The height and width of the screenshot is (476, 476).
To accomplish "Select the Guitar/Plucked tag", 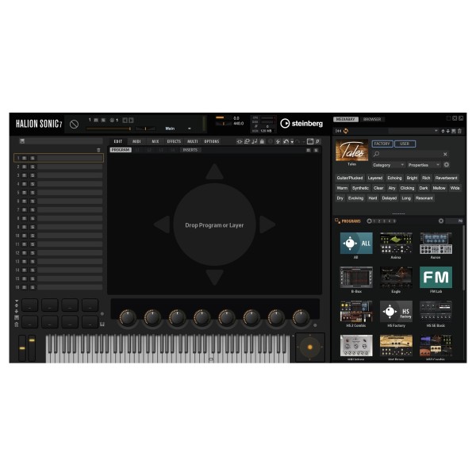I will coord(350,178).
